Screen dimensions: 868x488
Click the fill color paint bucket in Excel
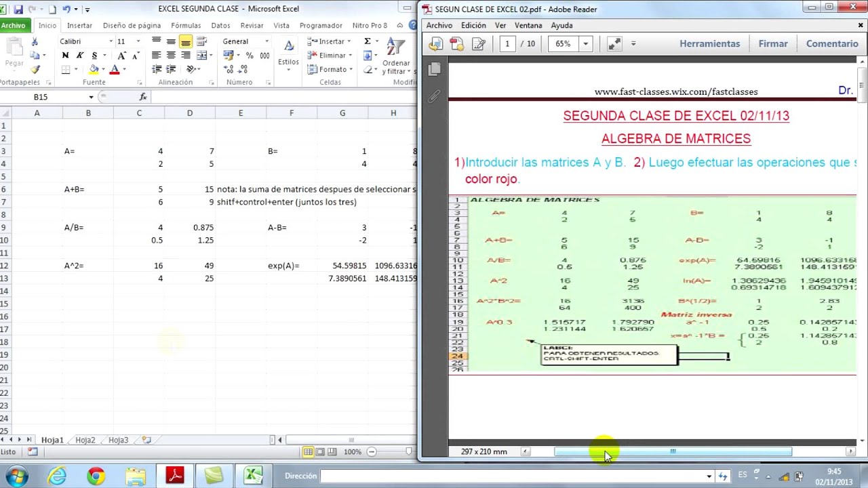point(94,69)
